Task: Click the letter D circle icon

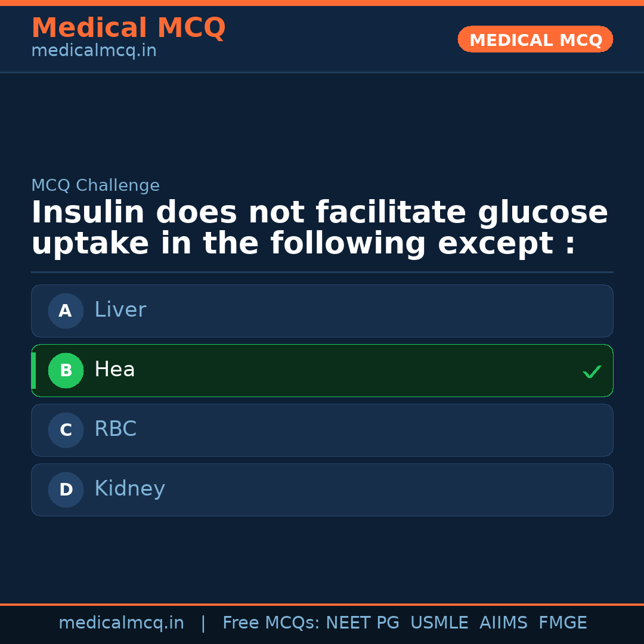Action: [x=66, y=490]
